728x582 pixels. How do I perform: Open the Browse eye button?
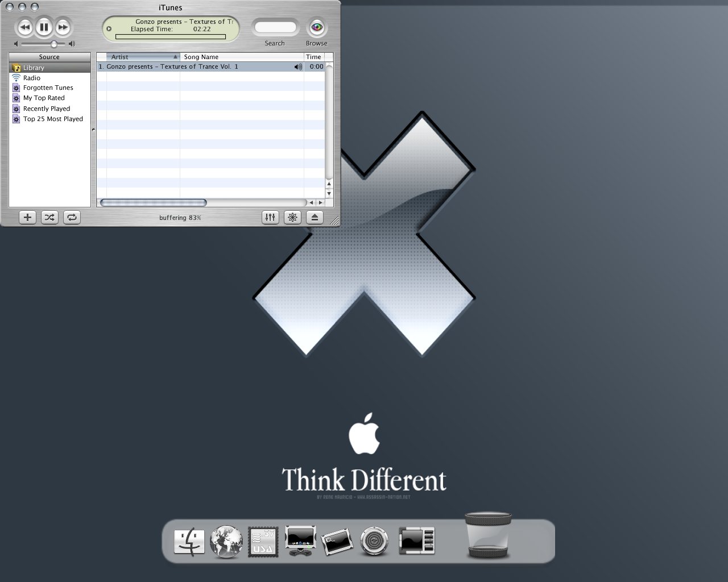[x=316, y=27]
